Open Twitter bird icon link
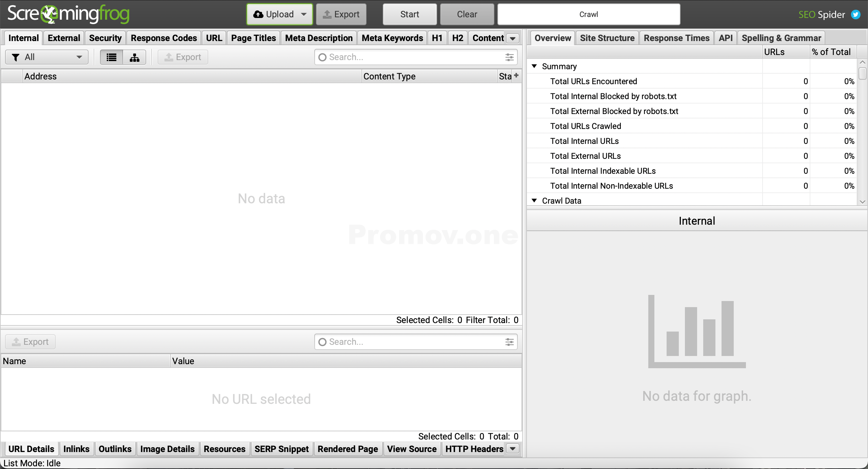This screenshot has width=868, height=469. (856, 15)
